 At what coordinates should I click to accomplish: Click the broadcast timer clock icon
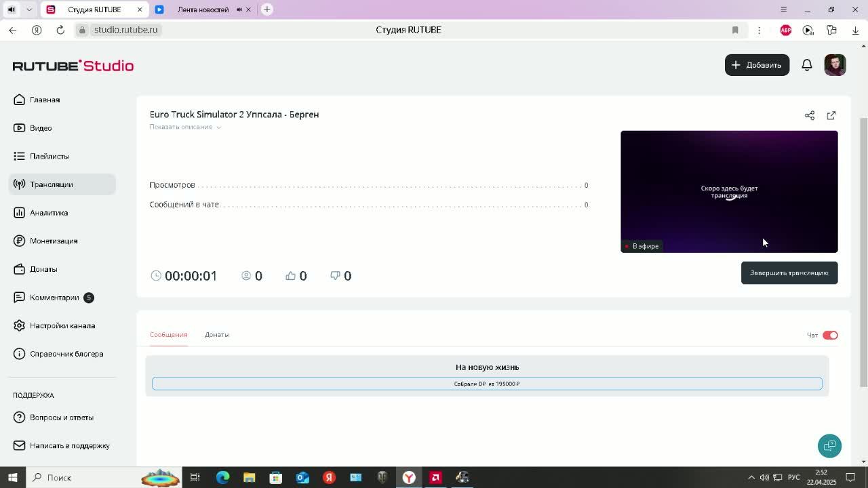pyautogui.click(x=156, y=275)
